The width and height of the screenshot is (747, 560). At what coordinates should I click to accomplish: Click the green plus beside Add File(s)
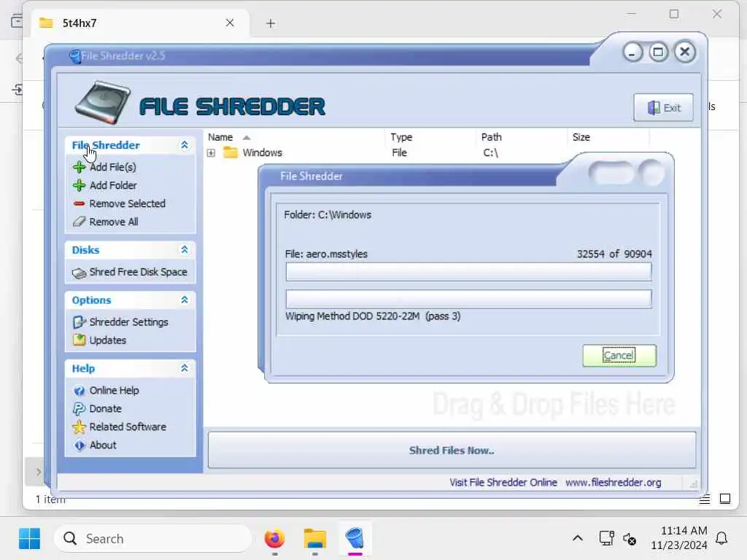79,167
